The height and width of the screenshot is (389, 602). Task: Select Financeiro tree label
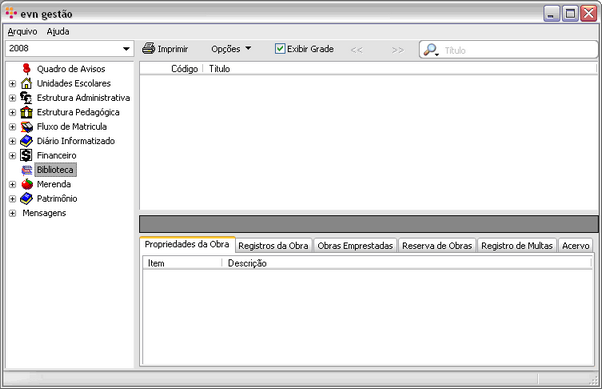point(56,156)
